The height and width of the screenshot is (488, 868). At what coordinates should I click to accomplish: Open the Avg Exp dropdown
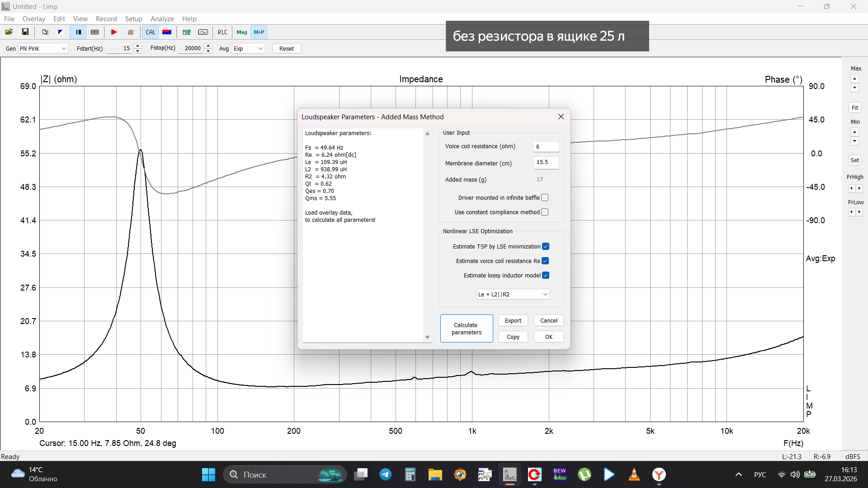[x=248, y=48]
